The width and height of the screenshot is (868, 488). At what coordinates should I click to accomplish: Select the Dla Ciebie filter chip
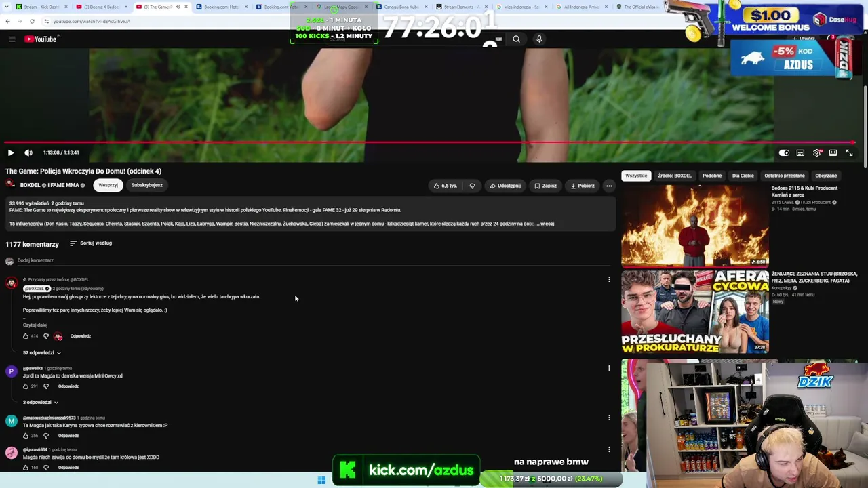pyautogui.click(x=743, y=176)
